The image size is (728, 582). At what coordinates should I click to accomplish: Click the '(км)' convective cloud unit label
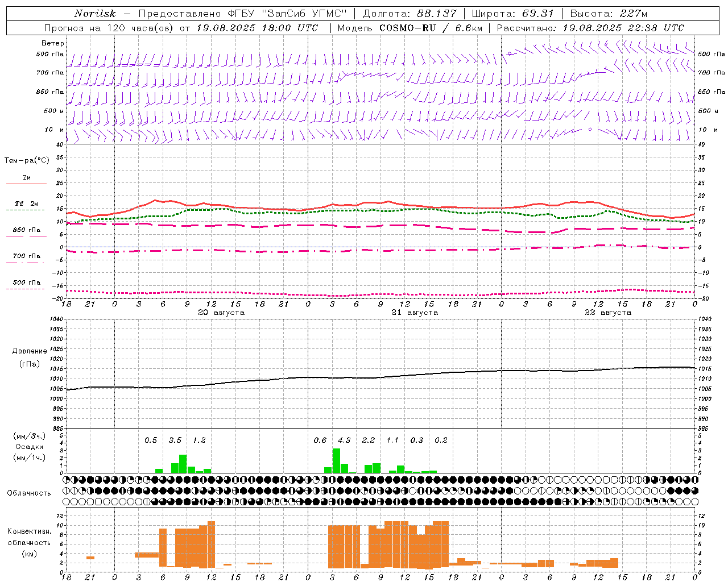(x=30, y=554)
